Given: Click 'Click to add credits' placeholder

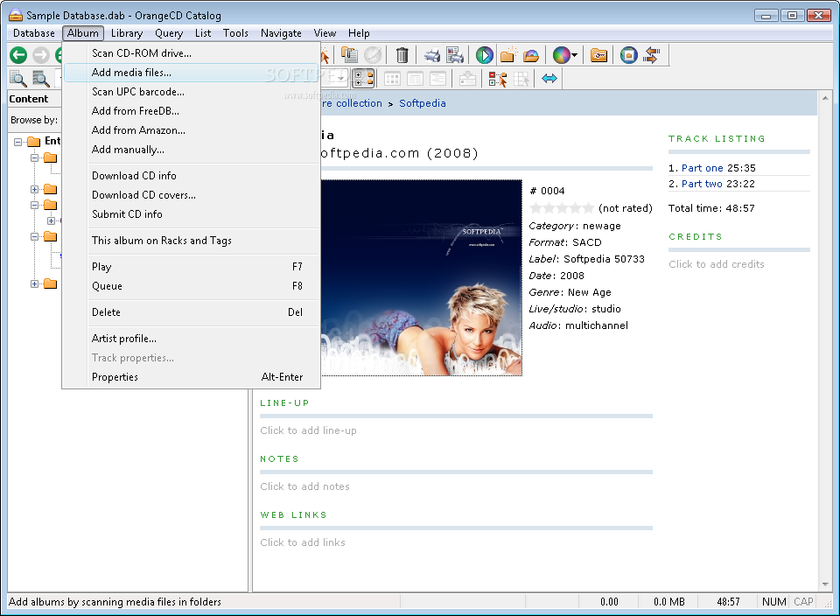Looking at the screenshot, I should click(717, 264).
